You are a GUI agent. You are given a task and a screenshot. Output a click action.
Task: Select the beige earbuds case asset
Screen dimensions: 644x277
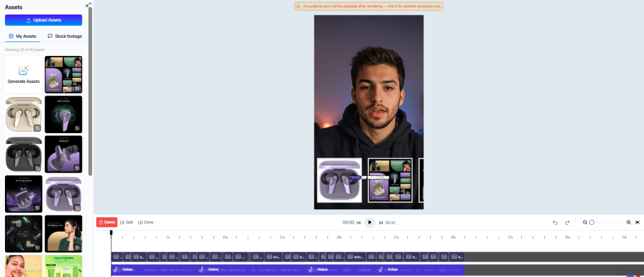click(23, 114)
